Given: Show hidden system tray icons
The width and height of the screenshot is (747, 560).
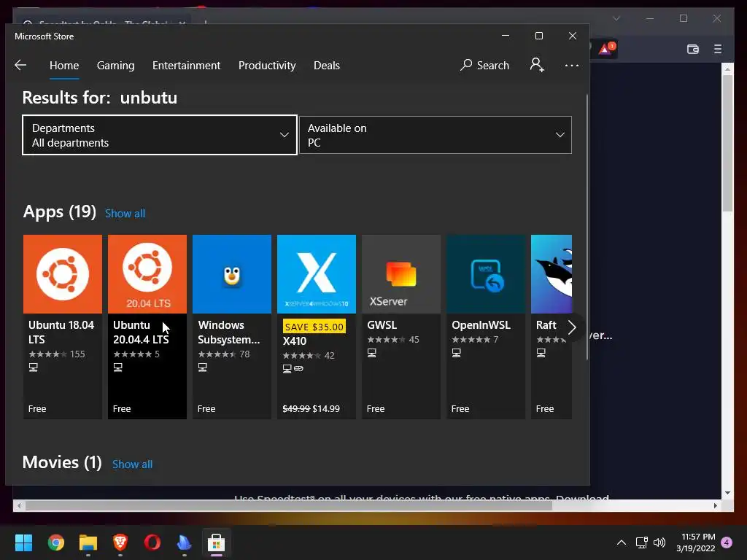Looking at the screenshot, I should click(622, 542).
